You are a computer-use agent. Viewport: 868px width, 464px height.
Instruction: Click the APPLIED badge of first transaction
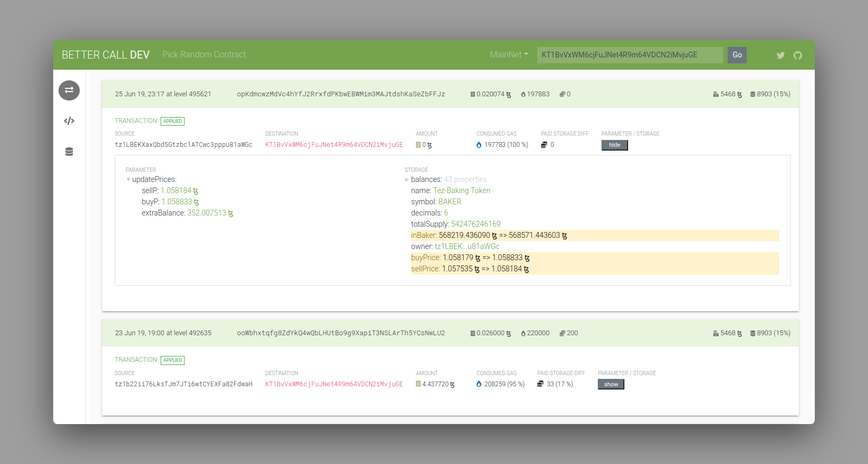[173, 121]
